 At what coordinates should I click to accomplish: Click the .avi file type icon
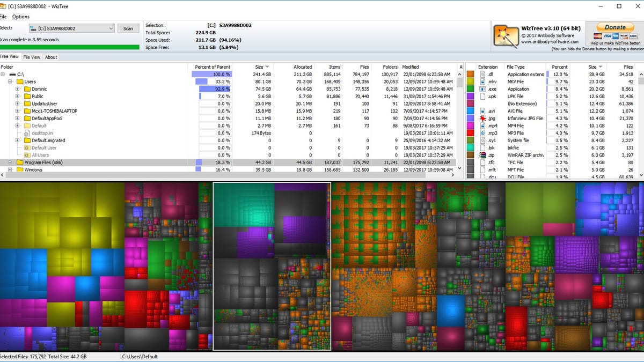click(484, 111)
